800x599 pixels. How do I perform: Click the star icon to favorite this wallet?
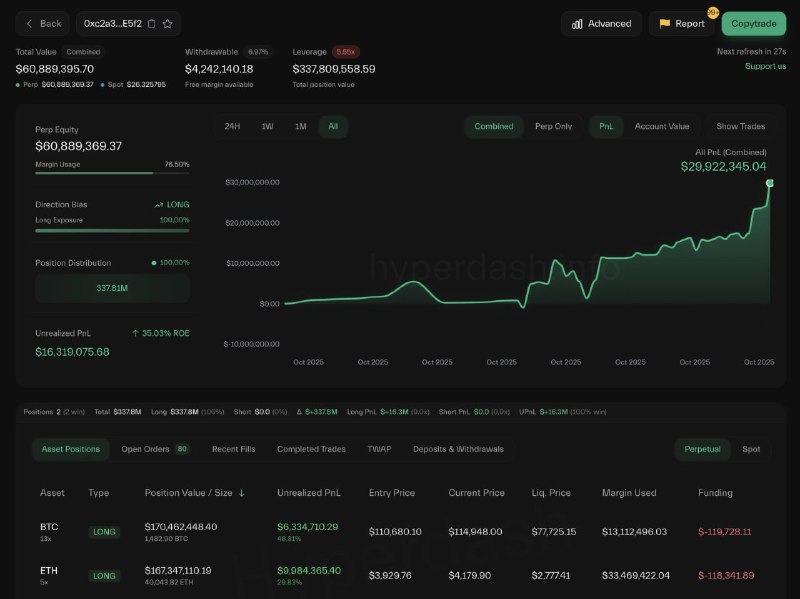click(168, 23)
